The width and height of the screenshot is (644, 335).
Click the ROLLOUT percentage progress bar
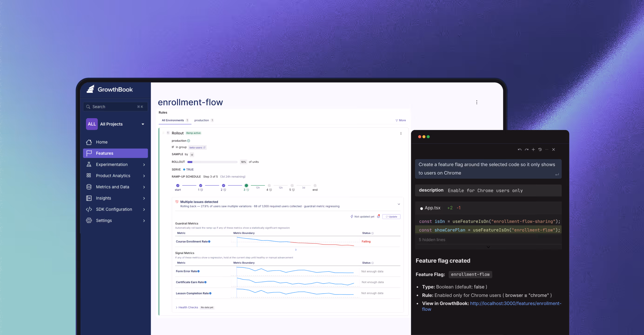coord(212,162)
